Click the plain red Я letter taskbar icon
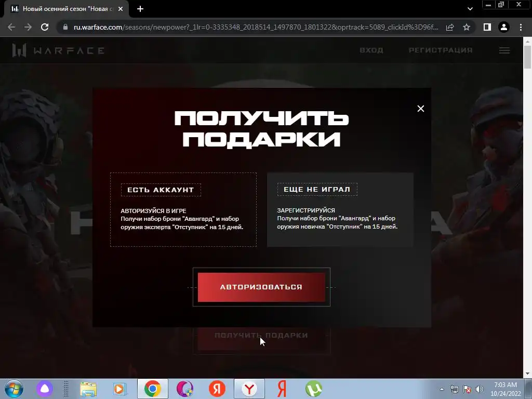This screenshot has height=399, width=532. 282,389
